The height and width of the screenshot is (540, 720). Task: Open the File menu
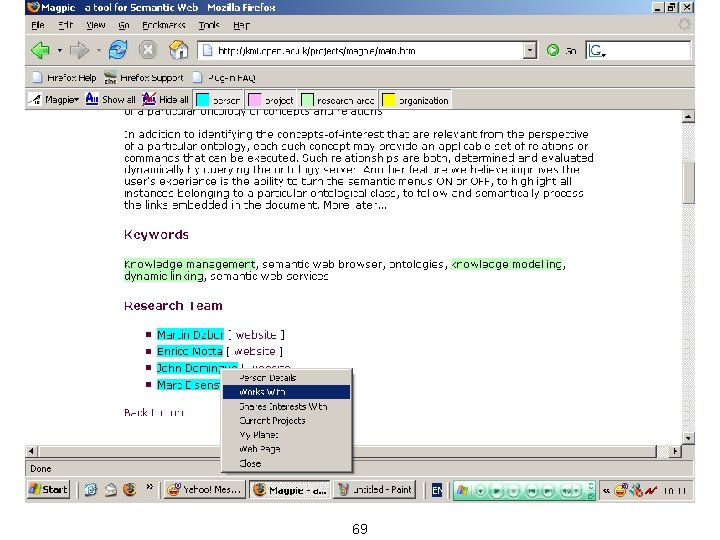point(38,25)
